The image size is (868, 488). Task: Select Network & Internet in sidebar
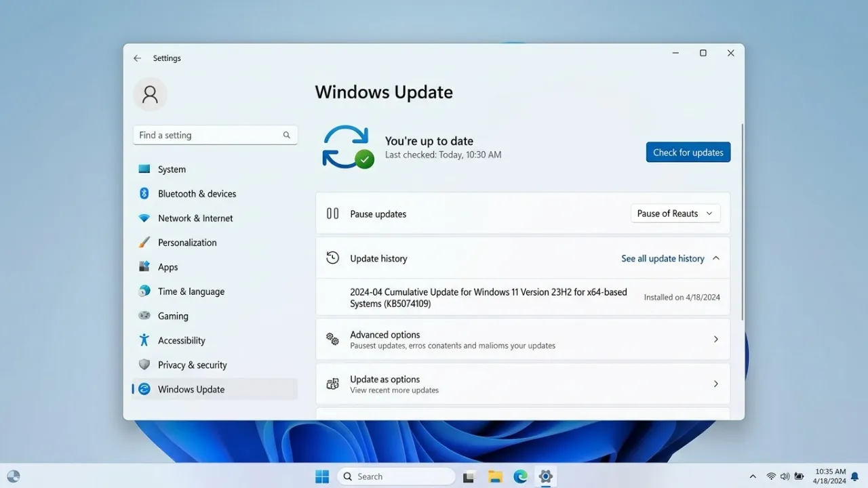[x=195, y=218]
